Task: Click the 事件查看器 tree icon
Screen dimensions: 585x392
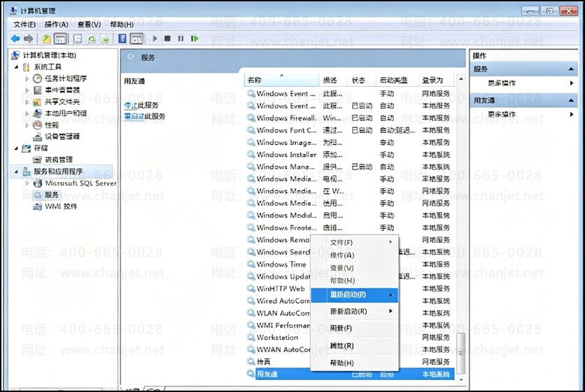Action: click(37, 90)
